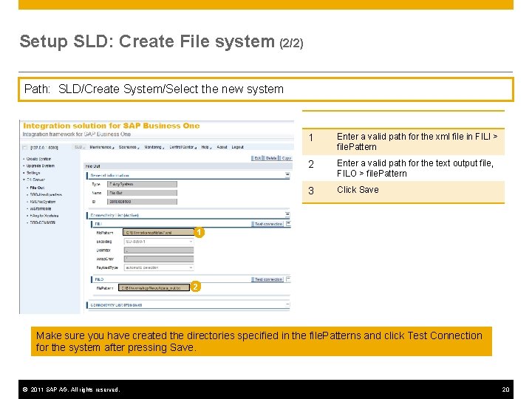Select Upgrade System in the sidebar
The width and height of the screenshot is (532, 399).
[41, 166]
